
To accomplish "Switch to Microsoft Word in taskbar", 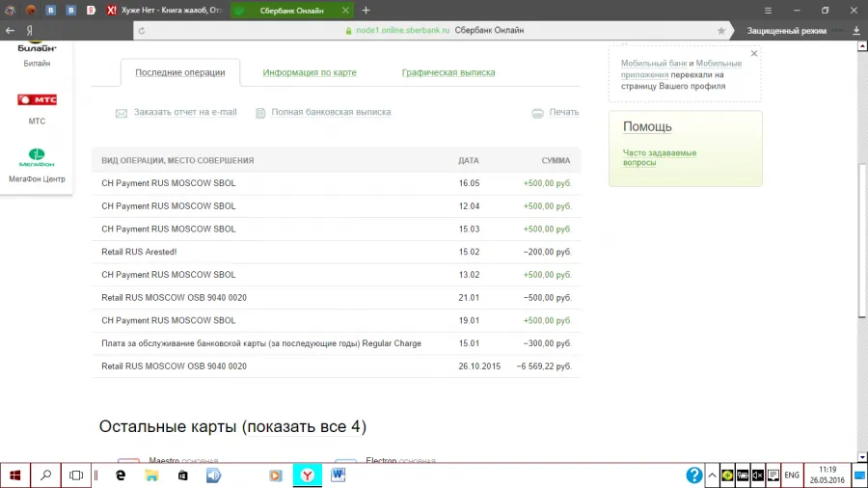I will 339,475.
